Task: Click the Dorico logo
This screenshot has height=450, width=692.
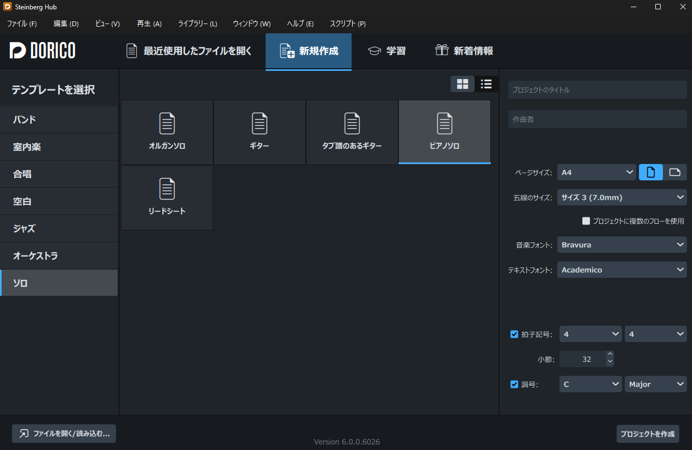Action: (42, 50)
